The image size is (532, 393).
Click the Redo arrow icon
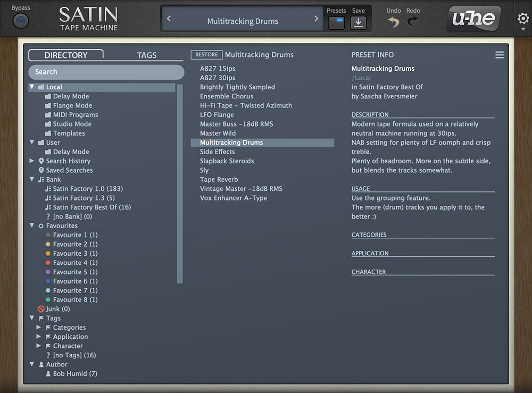413,22
